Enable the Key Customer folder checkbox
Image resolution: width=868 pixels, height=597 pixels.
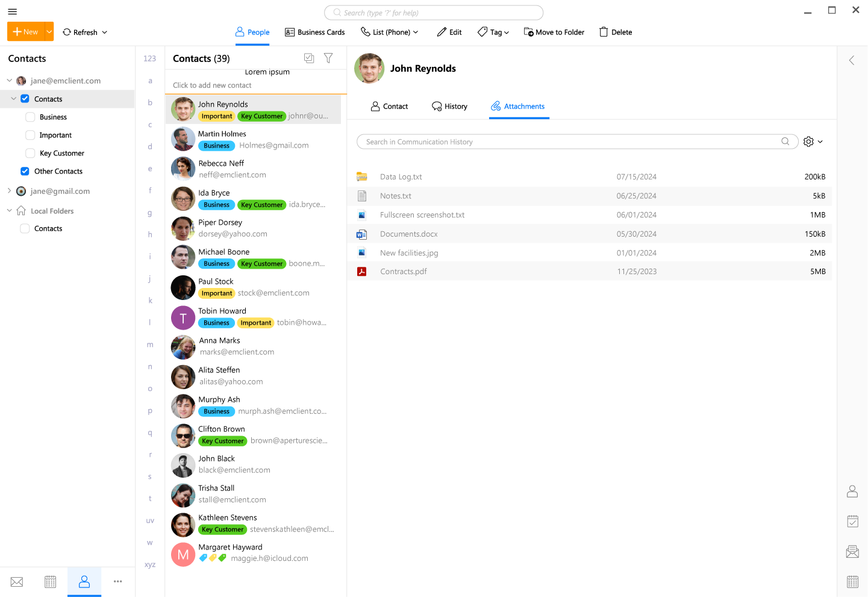(x=30, y=154)
